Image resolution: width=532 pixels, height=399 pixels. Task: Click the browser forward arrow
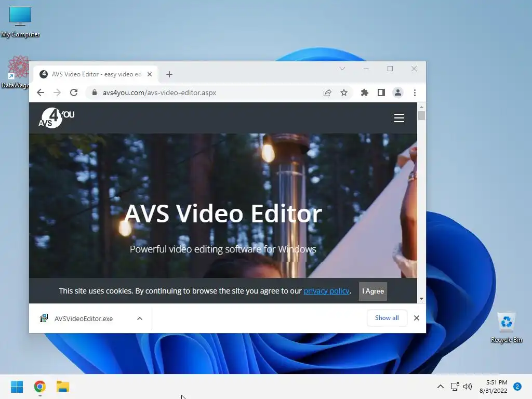(x=57, y=92)
